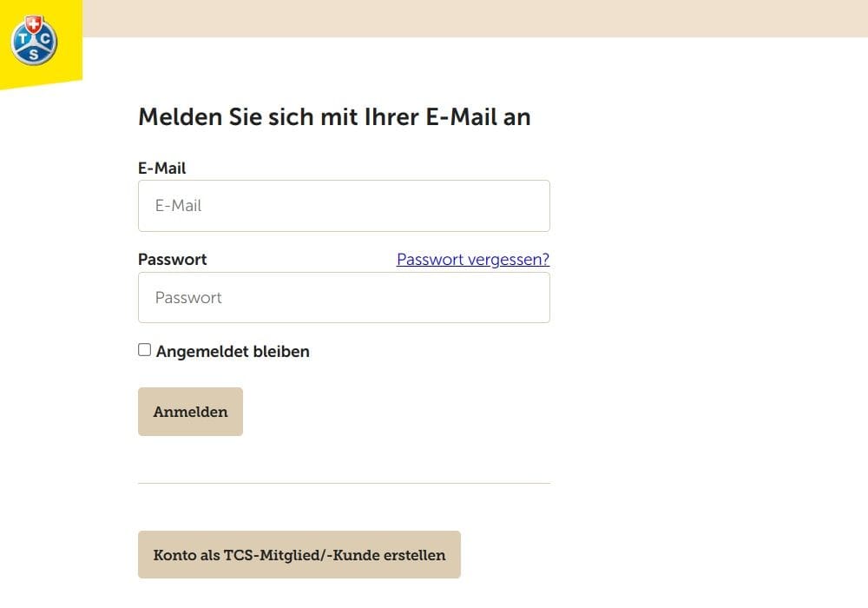The height and width of the screenshot is (608, 868).
Task: Open the Passwort vergessen? link
Action: 473,259
